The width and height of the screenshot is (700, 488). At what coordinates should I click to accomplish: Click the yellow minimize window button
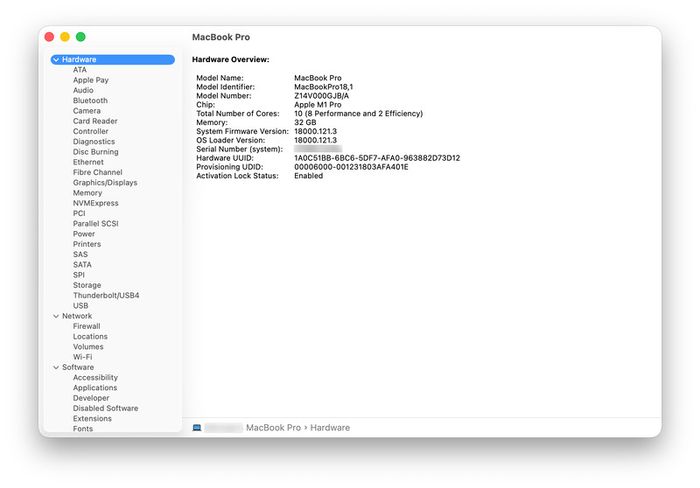65,37
